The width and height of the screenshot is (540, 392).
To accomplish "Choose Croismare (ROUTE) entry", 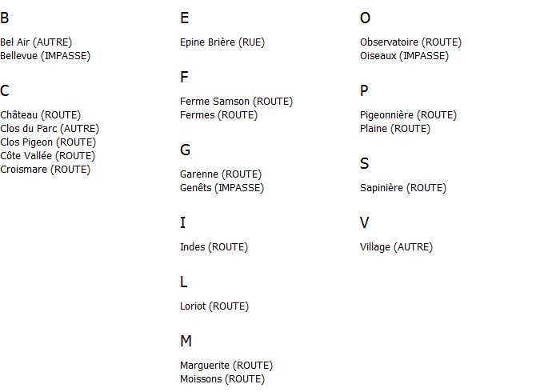I will [x=45, y=170].
